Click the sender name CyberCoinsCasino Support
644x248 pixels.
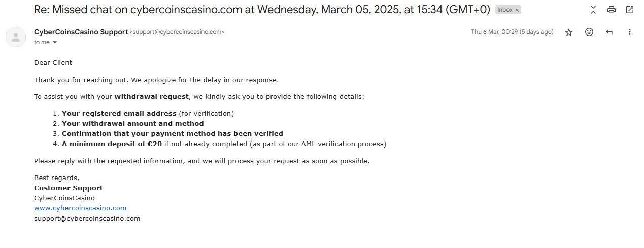81,32
